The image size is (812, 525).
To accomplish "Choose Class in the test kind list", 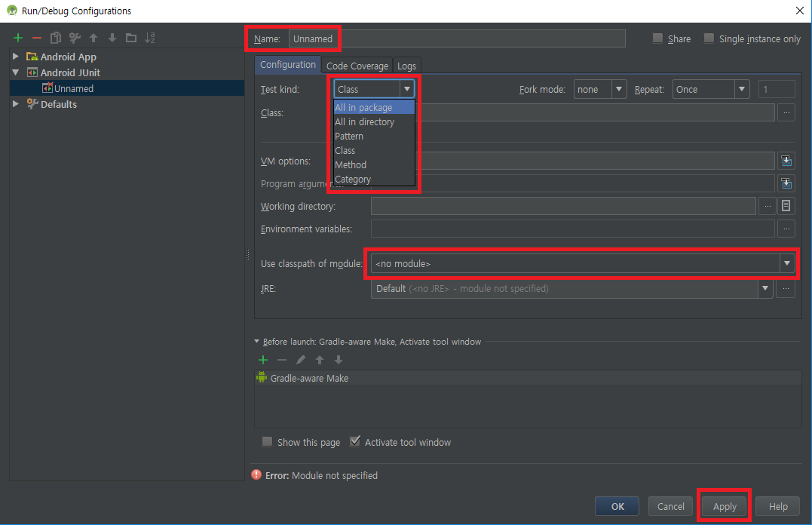I will click(x=374, y=150).
